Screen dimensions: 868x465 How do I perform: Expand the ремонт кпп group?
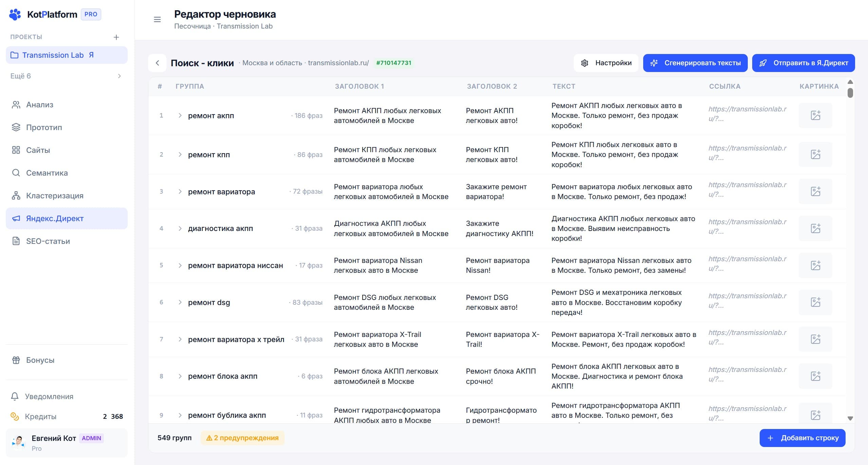(180, 155)
